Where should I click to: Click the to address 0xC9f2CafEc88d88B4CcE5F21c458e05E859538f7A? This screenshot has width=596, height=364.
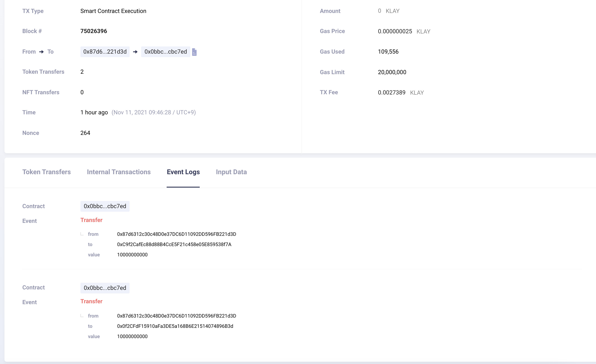click(174, 244)
